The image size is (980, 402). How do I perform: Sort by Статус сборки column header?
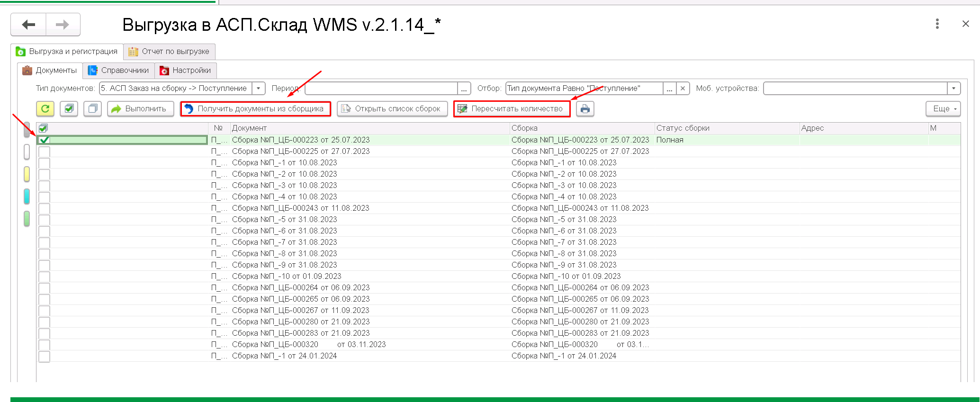727,128
